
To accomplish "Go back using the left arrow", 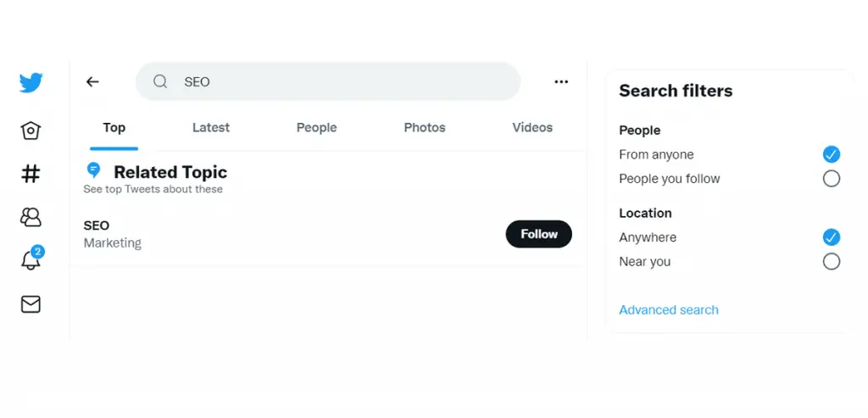I will tap(92, 82).
